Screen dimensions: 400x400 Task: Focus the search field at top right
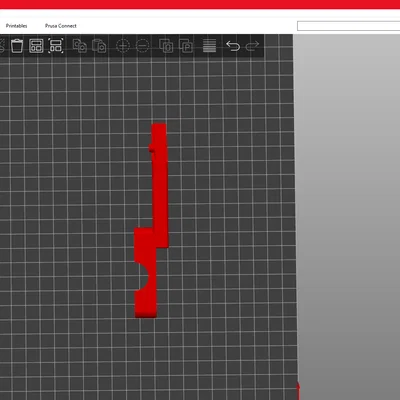pyautogui.click(x=349, y=26)
